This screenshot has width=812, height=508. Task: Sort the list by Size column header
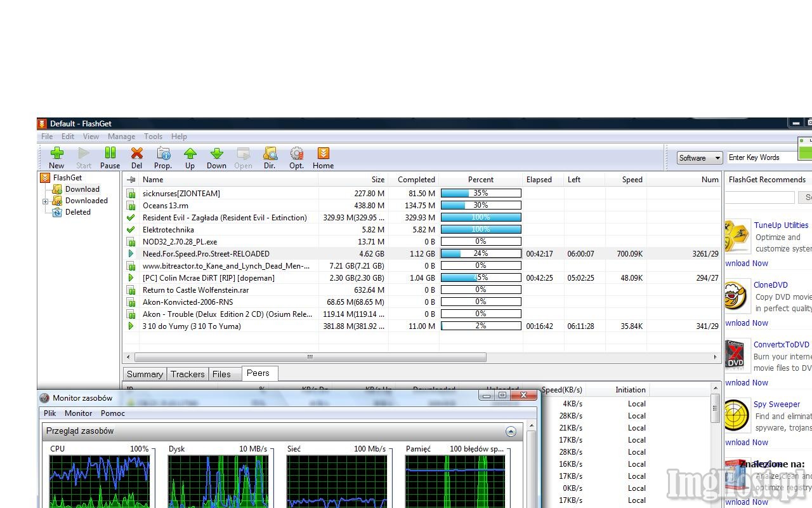tap(353, 180)
